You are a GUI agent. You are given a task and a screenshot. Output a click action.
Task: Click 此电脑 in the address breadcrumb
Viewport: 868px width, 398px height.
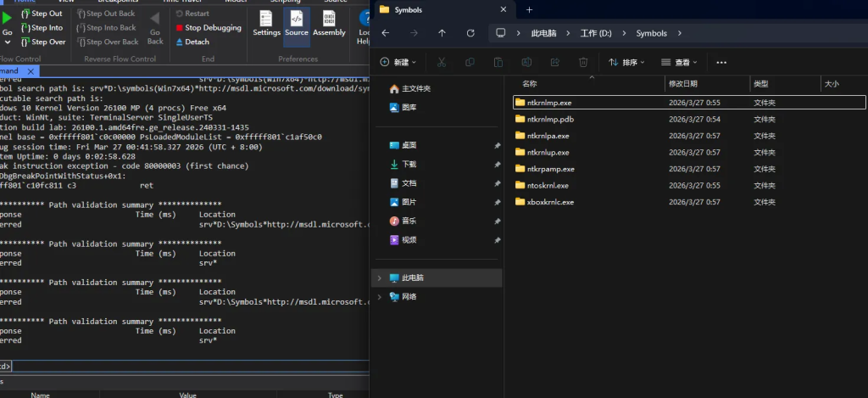(x=543, y=33)
